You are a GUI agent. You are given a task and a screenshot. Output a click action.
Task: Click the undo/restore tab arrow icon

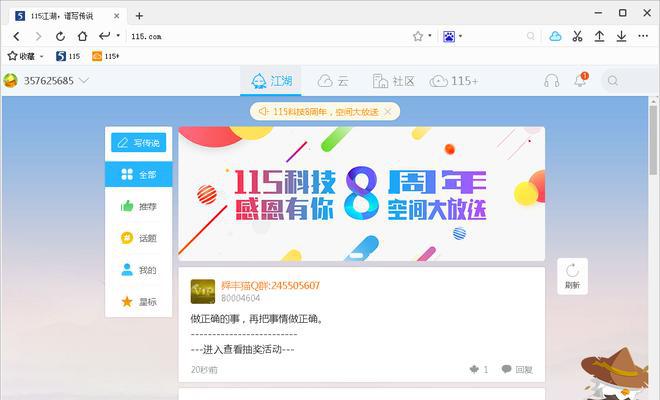pyautogui.click(x=104, y=36)
